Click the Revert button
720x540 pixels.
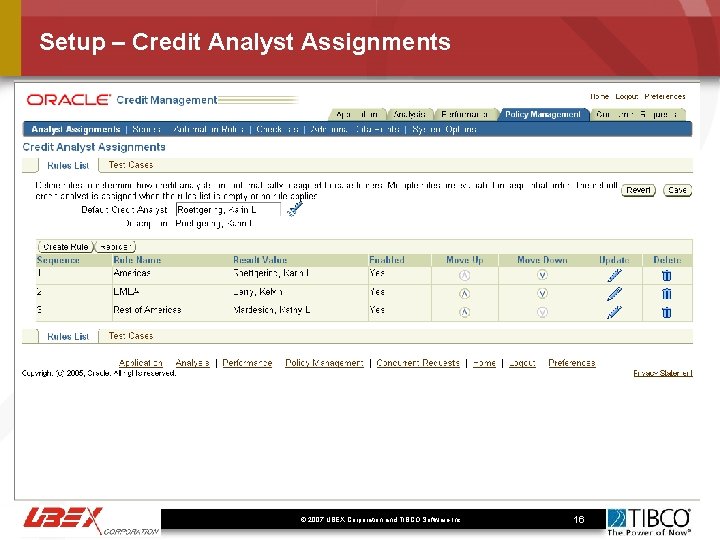[x=638, y=190]
